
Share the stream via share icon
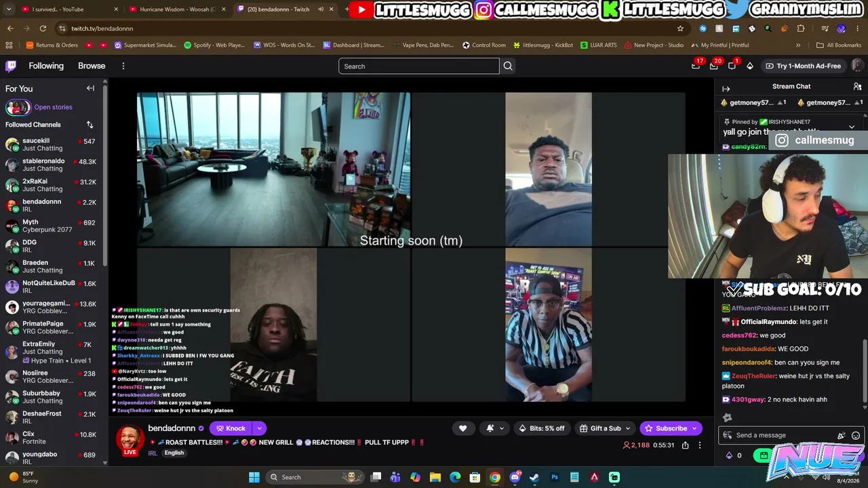pos(686,445)
